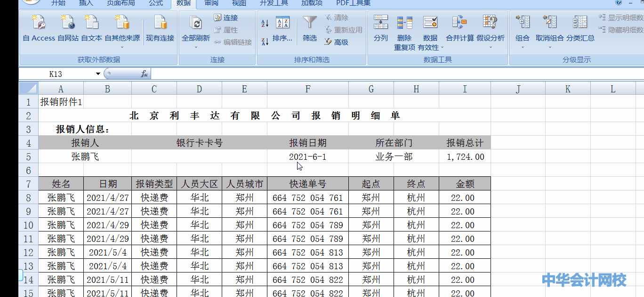Select cell containing 报销附件1
Image resolution: width=644 pixels, height=297 pixels.
coord(61,102)
